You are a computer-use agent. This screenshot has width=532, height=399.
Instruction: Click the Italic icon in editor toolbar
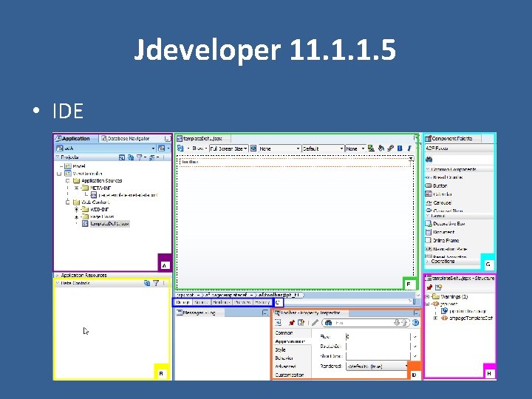point(409,149)
